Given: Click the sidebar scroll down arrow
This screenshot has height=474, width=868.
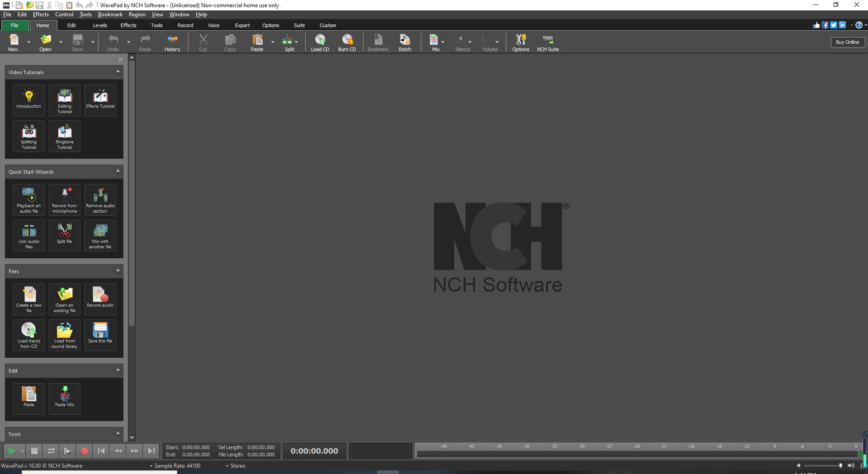Looking at the screenshot, I should click(132, 438).
